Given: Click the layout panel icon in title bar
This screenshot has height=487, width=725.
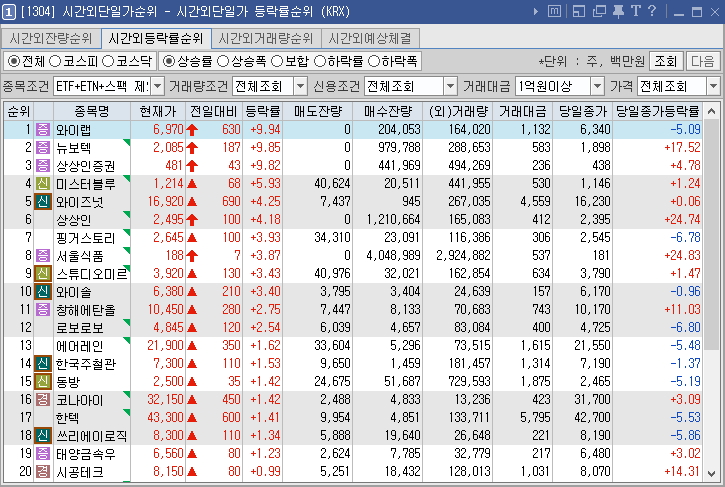Looking at the screenshot, I should click(x=578, y=11).
